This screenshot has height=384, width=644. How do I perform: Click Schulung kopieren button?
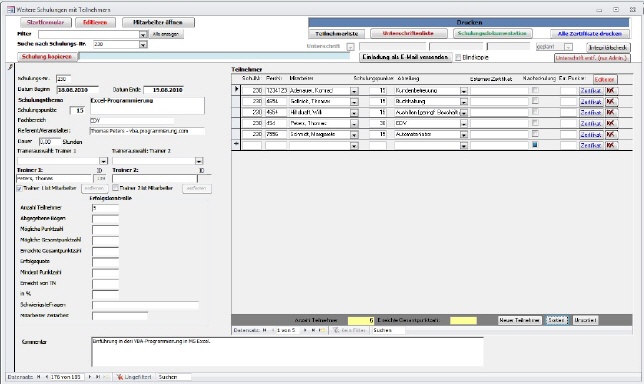47,57
